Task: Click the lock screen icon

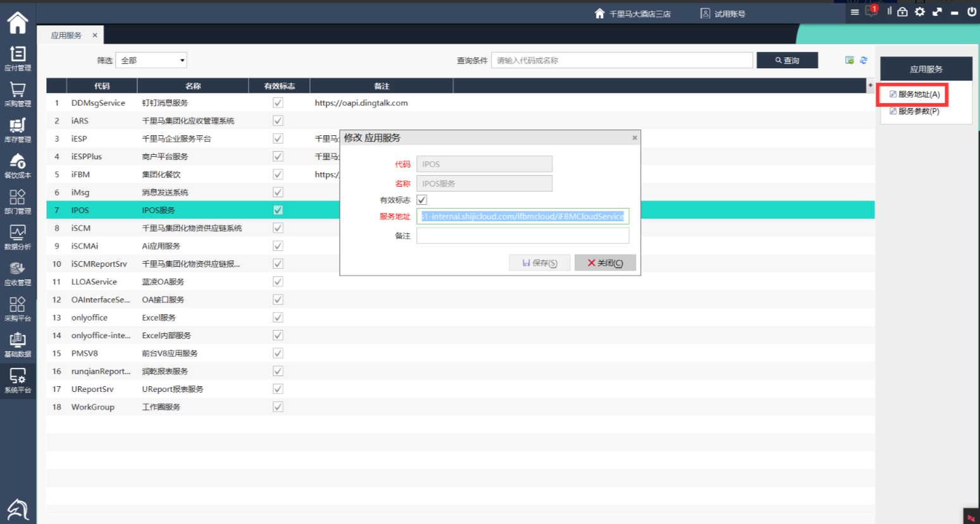Action: pyautogui.click(x=903, y=12)
